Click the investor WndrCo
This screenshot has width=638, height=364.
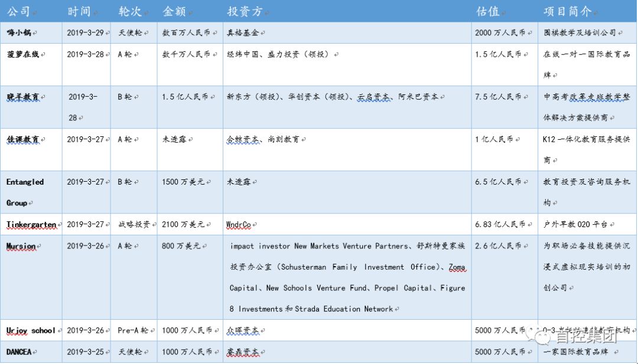tap(239, 224)
